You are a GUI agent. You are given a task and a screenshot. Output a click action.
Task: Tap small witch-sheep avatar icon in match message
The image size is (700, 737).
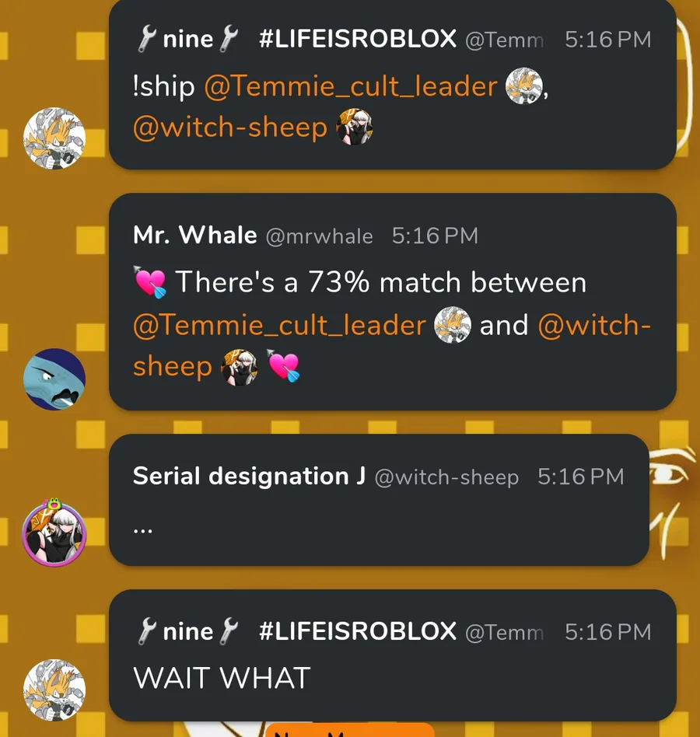pos(240,367)
